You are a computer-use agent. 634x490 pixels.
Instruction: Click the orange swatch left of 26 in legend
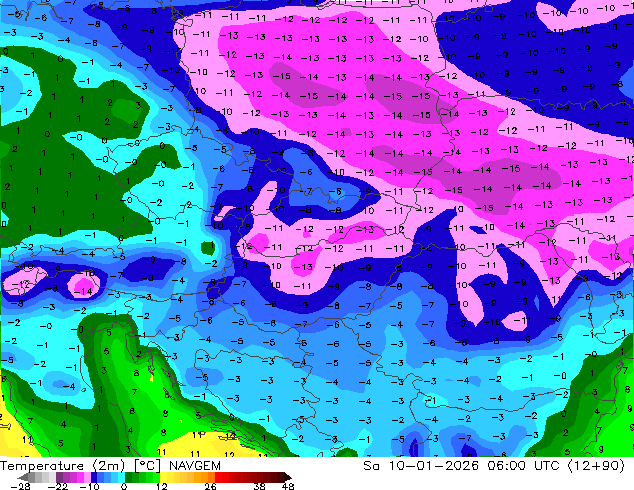click(211, 477)
